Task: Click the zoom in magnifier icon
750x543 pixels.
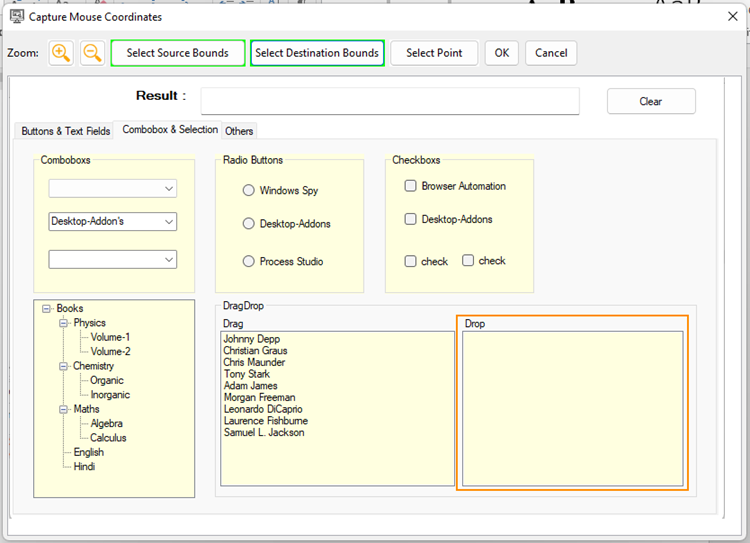Action: click(61, 53)
